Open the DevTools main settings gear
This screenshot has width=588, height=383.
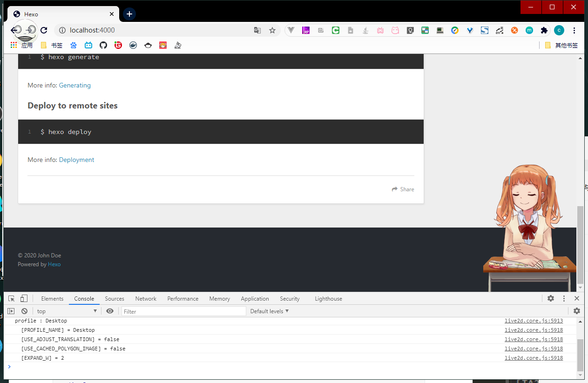(551, 299)
